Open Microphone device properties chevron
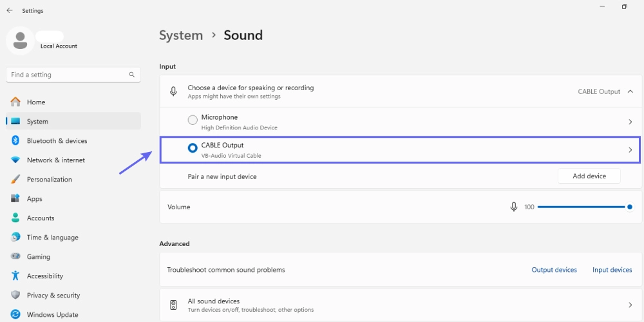The width and height of the screenshot is (644, 322). pyautogui.click(x=630, y=122)
